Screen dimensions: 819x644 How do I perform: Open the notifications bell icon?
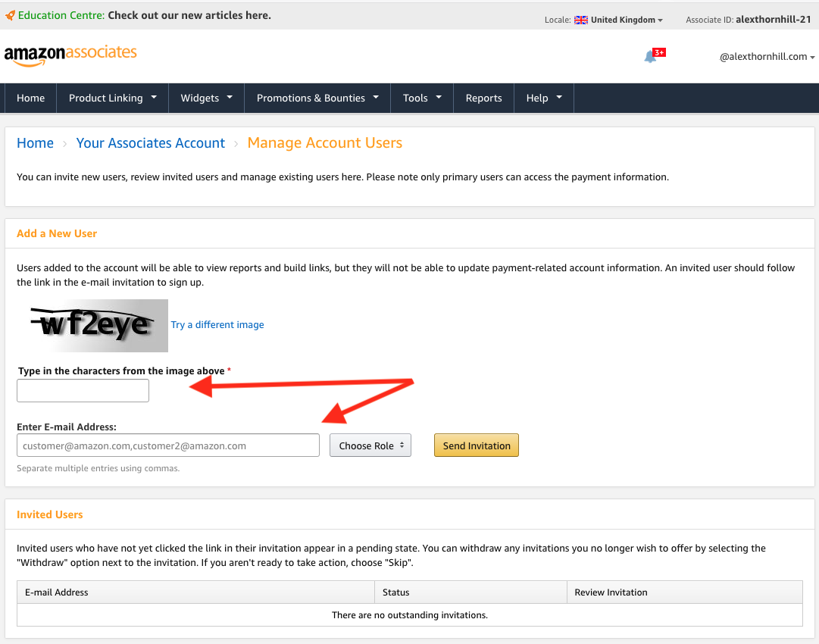651,56
